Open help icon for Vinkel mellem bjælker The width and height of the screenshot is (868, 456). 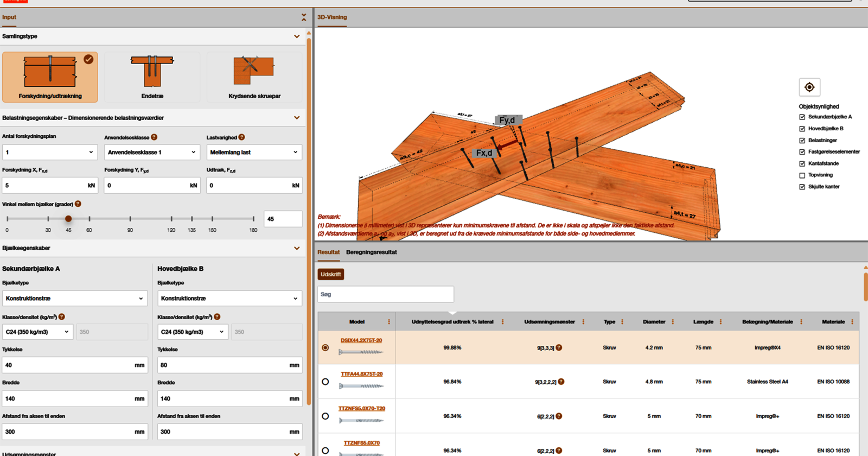pos(78,204)
